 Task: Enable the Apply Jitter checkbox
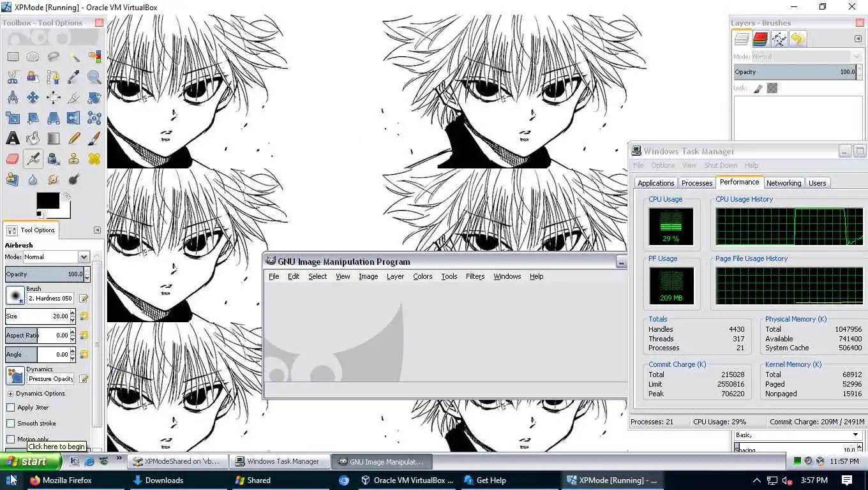11,408
